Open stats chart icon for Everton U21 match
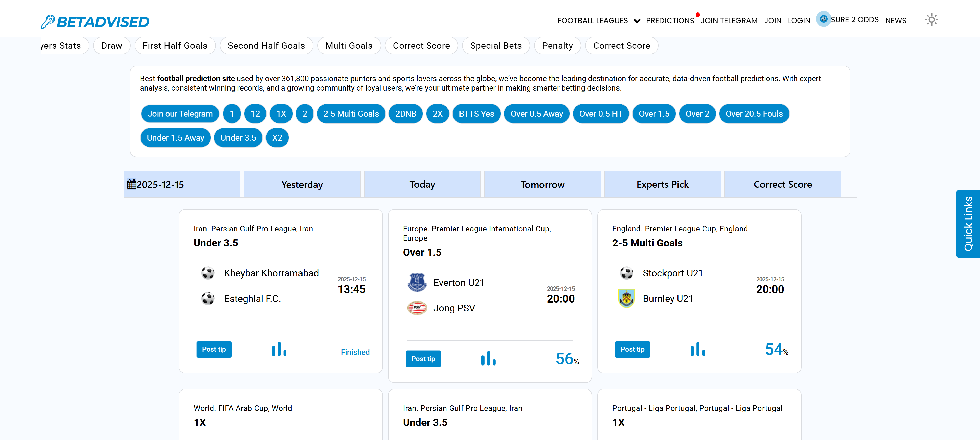 pyautogui.click(x=488, y=359)
